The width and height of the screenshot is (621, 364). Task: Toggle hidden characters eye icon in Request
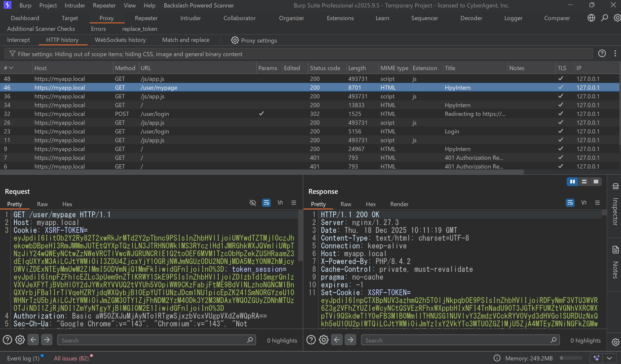253,203
